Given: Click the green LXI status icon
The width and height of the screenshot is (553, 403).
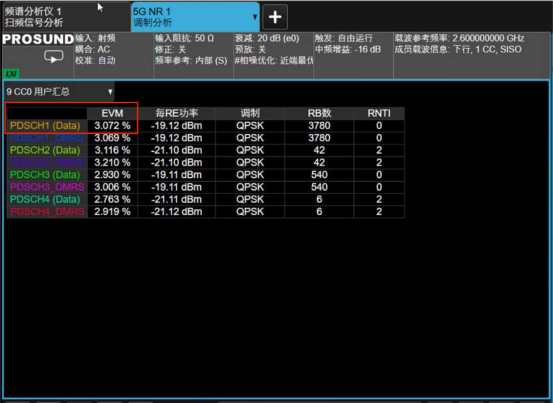Looking at the screenshot, I should (11, 74).
